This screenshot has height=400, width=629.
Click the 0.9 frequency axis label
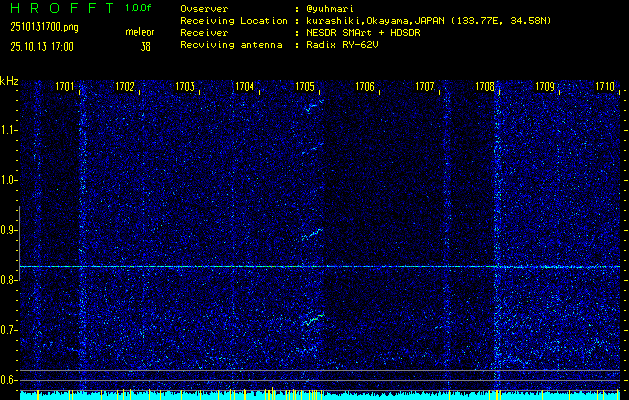pos(7,230)
